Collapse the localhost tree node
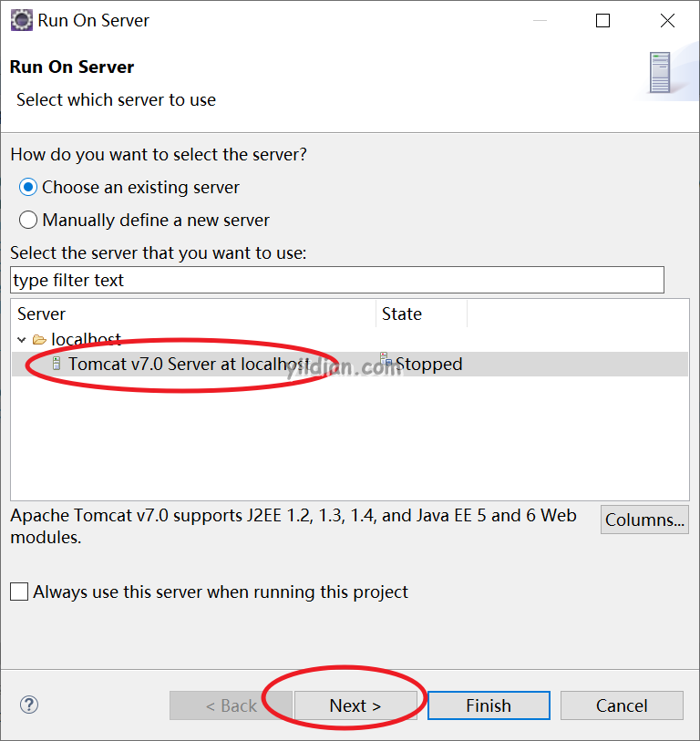The image size is (700, 741). (21, 339)
